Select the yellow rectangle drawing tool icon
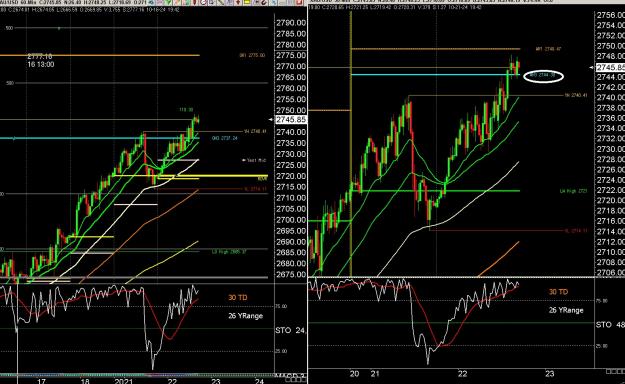 [x=247, y=2]
